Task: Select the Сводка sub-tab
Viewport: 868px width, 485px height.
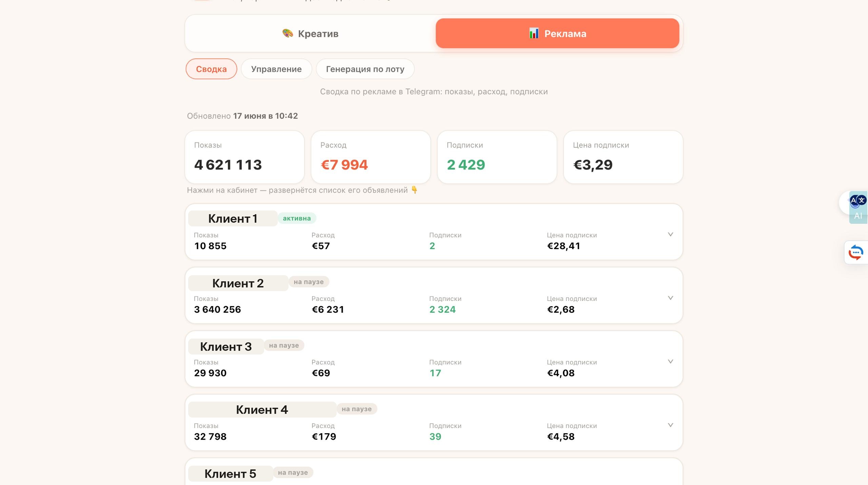Action: pos(211,69)
